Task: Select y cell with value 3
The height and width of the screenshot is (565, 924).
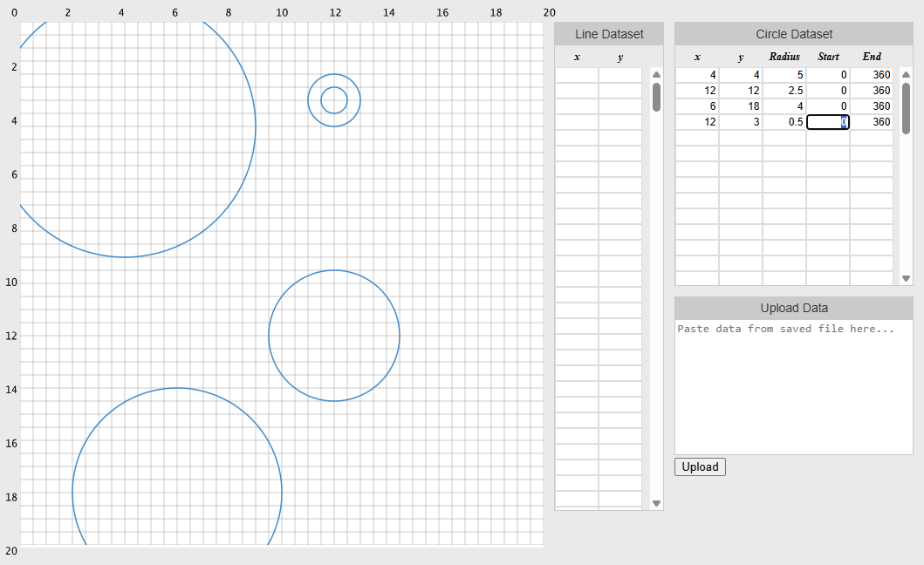Action: point(741,122)
